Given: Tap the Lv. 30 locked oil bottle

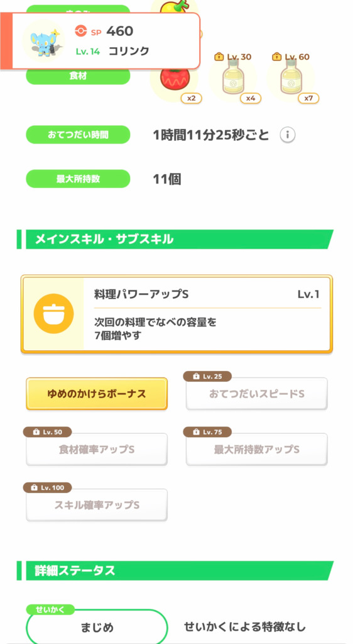Looking at the screenshot, I should coord(233,77).
